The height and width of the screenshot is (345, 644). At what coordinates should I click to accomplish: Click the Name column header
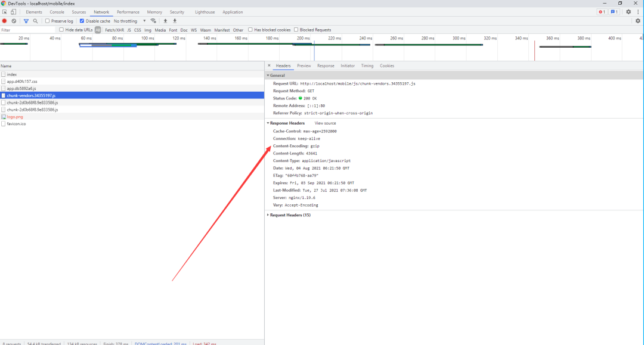[x=132, y=66]
